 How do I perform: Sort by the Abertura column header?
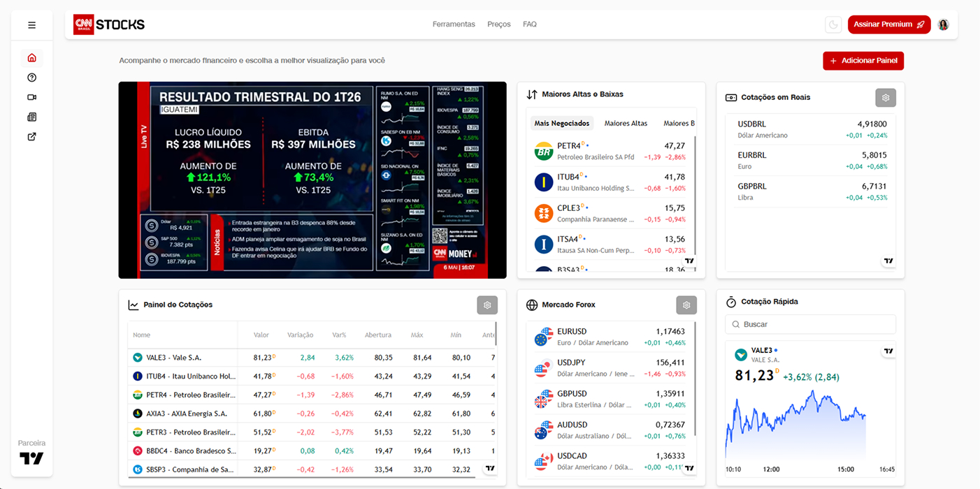pyautogui.click(x=378, y=335)
